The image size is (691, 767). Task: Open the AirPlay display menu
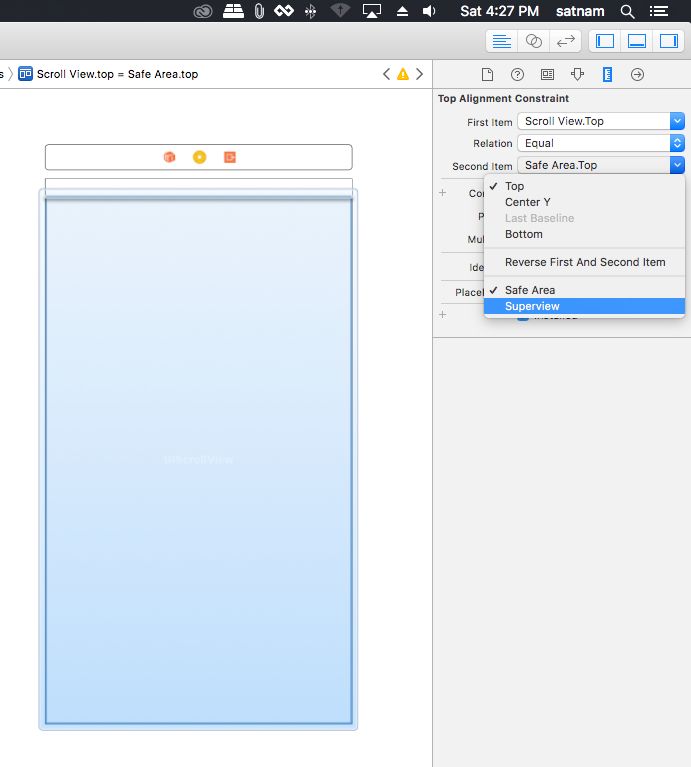tap(372, 11)
